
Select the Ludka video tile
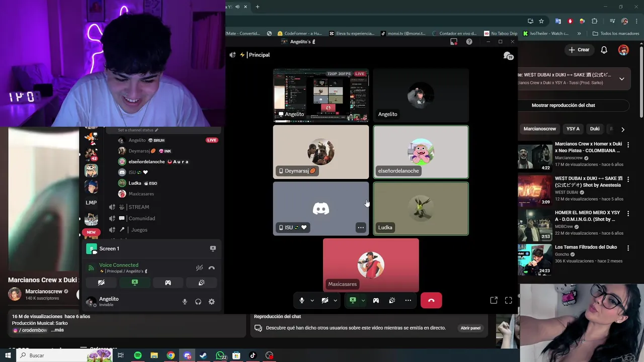click(x=421, y=209)
